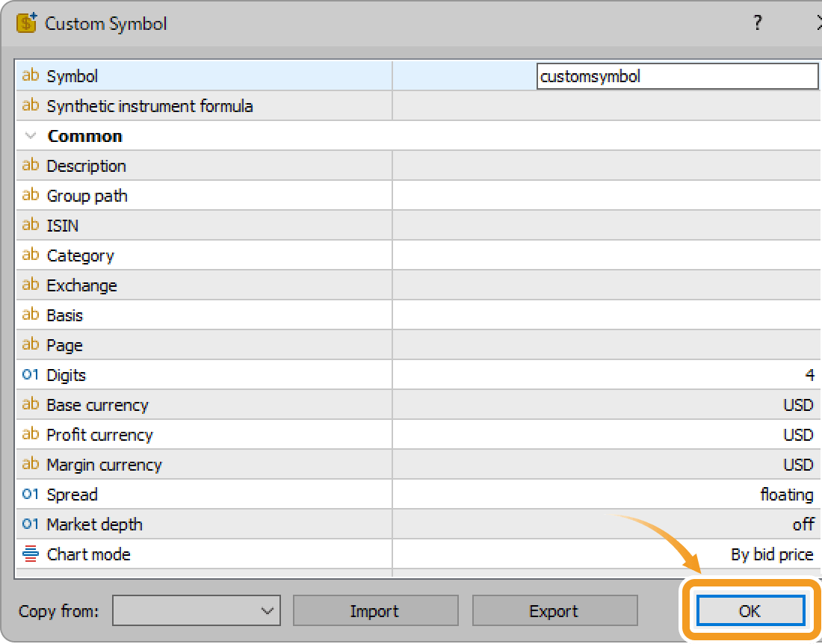
Task: Click the Digits value 4
Action: (x=809, y=375)
